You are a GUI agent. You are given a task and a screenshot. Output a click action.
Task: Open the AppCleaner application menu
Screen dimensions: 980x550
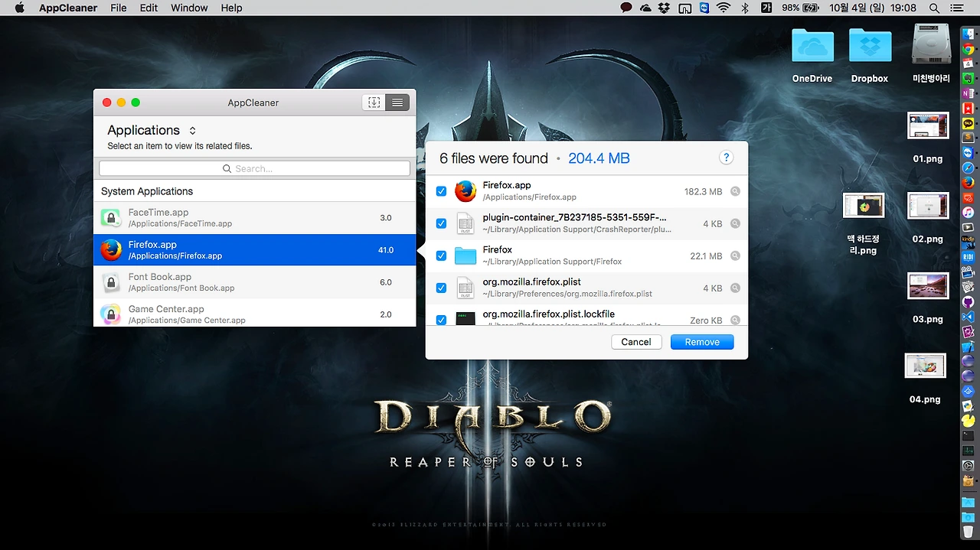(x=68, y=8)
